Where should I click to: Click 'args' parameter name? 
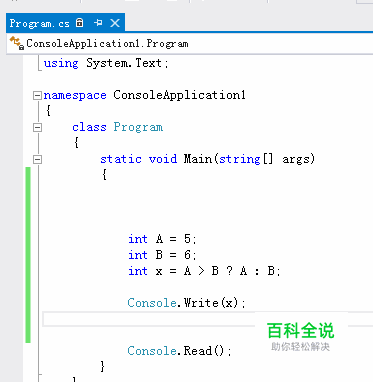pyautogui.click(x=296, y=159)
